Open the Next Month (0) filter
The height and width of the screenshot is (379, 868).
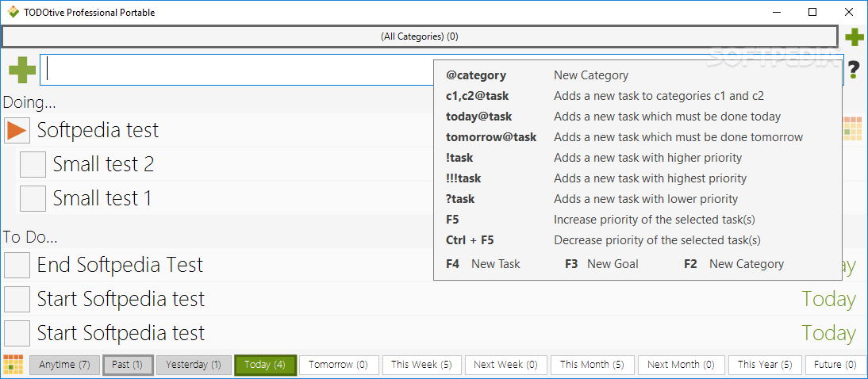[681, 365]
